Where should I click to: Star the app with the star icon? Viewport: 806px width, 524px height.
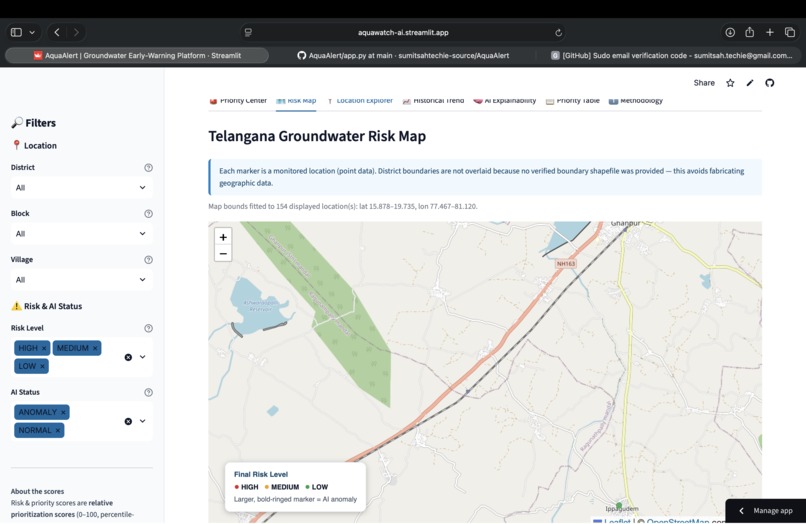(730, 83)
